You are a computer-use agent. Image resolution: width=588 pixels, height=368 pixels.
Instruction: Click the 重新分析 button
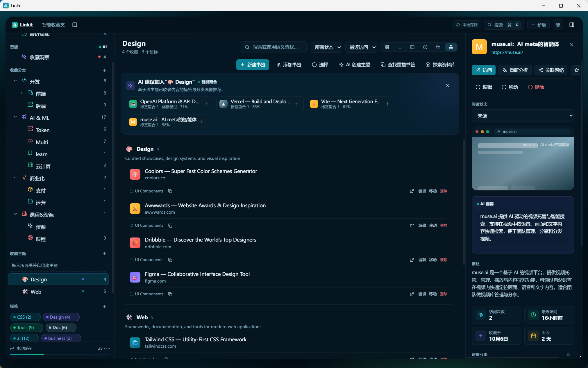[x=515, y=70]
